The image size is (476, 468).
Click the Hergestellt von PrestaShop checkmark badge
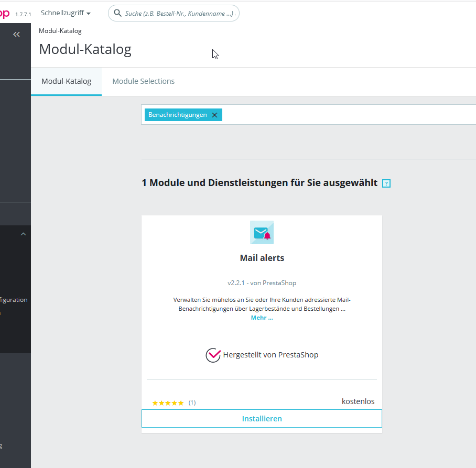tap(213, 355)
